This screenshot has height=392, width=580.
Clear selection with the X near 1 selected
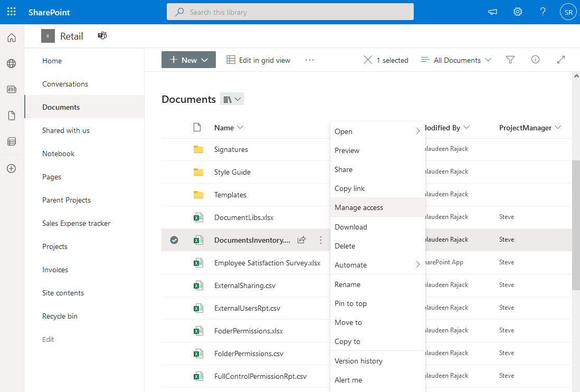pos(368,60)
